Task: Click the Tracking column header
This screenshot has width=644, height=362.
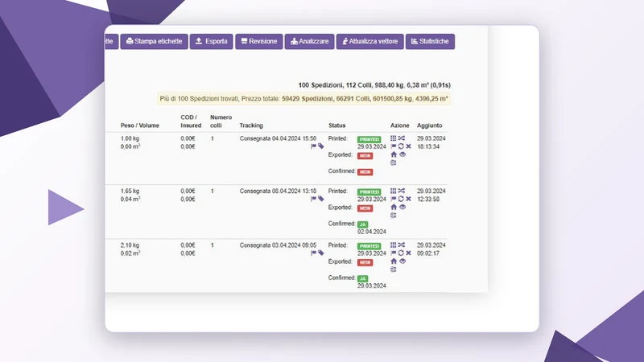Action: coord(251,125)
